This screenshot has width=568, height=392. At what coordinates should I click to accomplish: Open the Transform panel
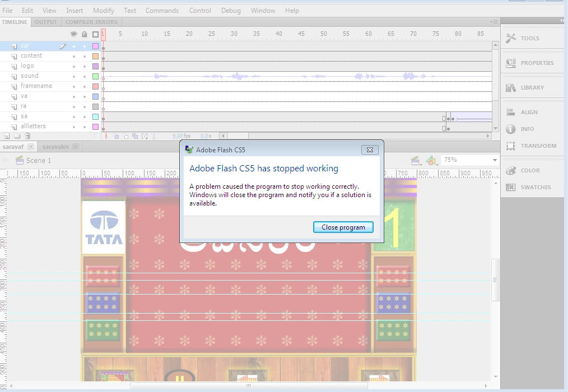(x=532, y=146)
